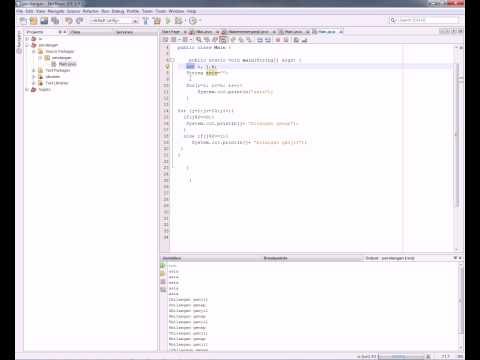Click the Redo toolbar icon

coord(79,21)
